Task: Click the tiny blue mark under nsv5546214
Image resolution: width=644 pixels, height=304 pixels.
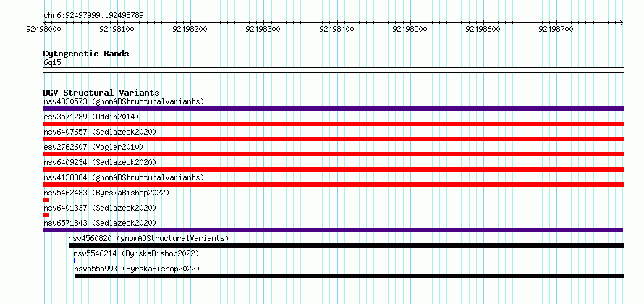Action: [75, 261]
